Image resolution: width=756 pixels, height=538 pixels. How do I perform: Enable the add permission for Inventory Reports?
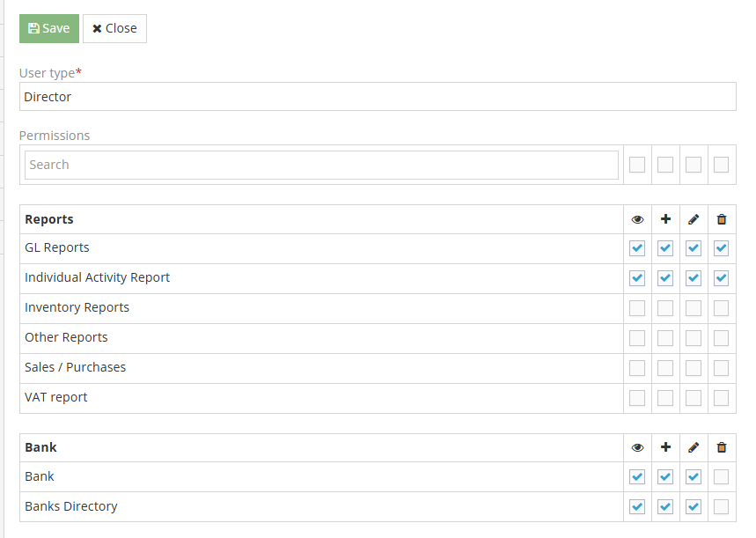[x=665, y=308]
